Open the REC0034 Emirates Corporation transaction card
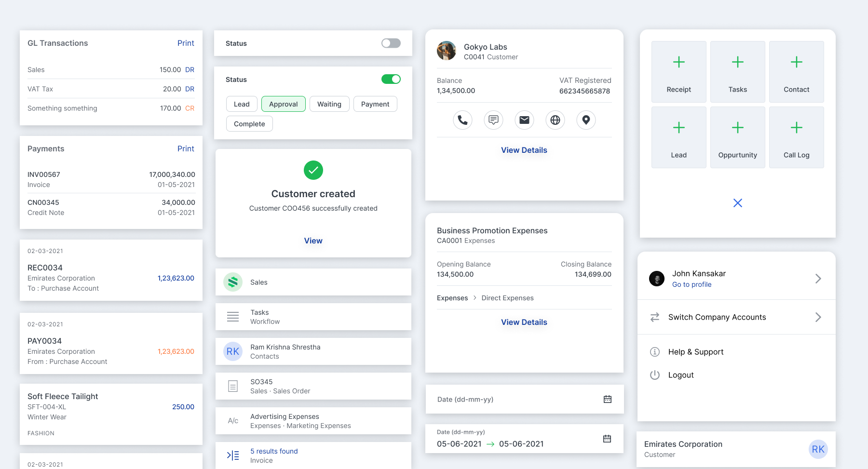The image size is (868, 469). (111, 270)
